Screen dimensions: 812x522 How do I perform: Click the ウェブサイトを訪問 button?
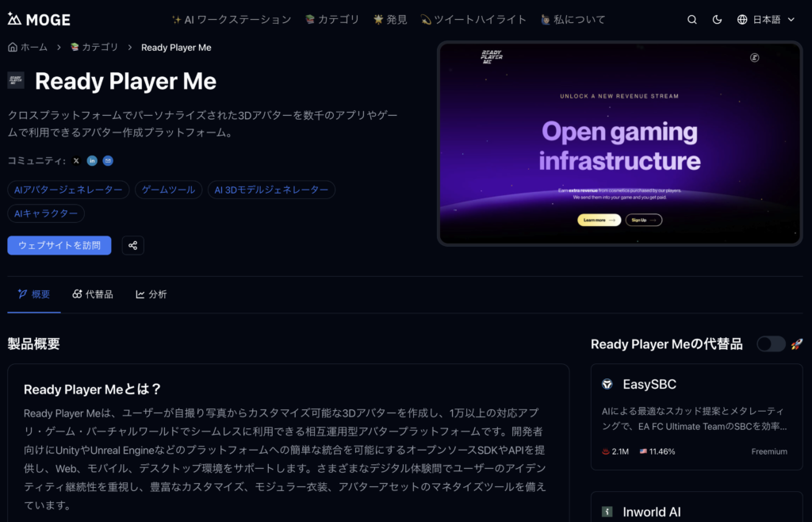coord(59,245)
